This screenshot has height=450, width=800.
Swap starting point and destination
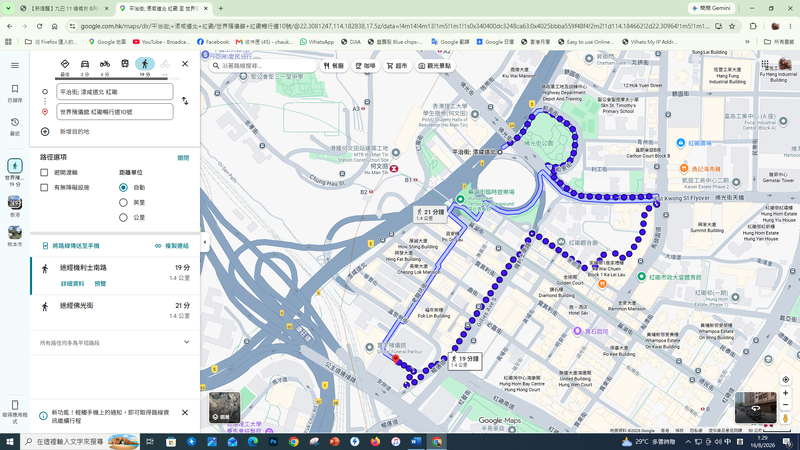coord(185,101)
